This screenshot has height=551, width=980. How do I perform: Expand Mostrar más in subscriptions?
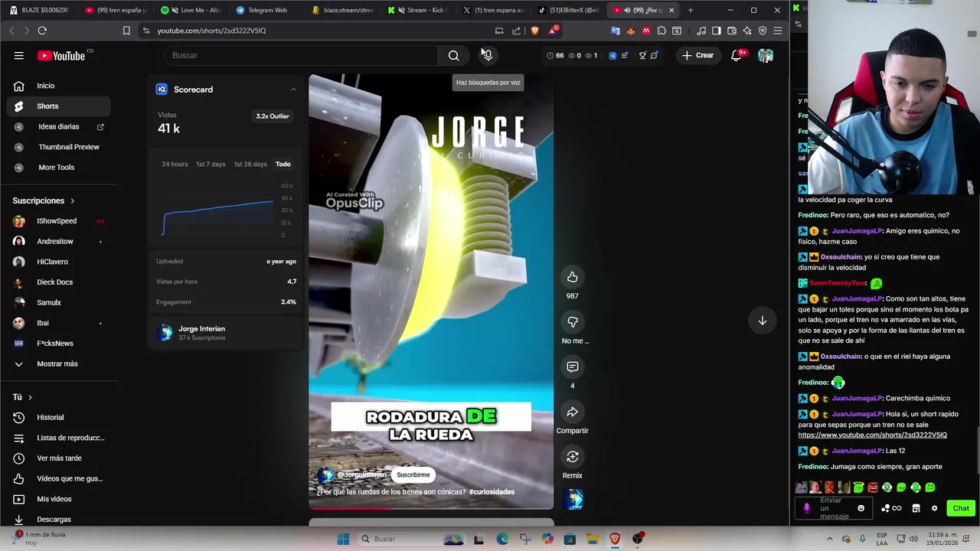click(57, 364)
